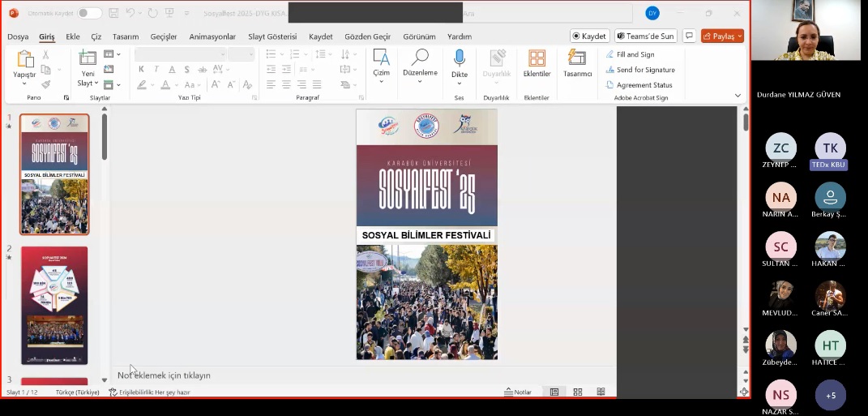The width and height of the screenshot is (868, 416).
Task: Select normal view button in status bar
Action: tap(554, 392)
